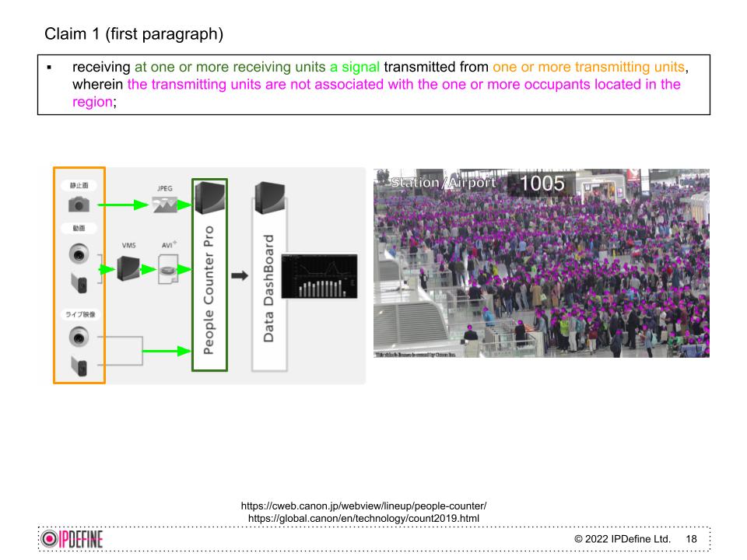
Task: Click the 1005 people count overlay
Action: 542,184
